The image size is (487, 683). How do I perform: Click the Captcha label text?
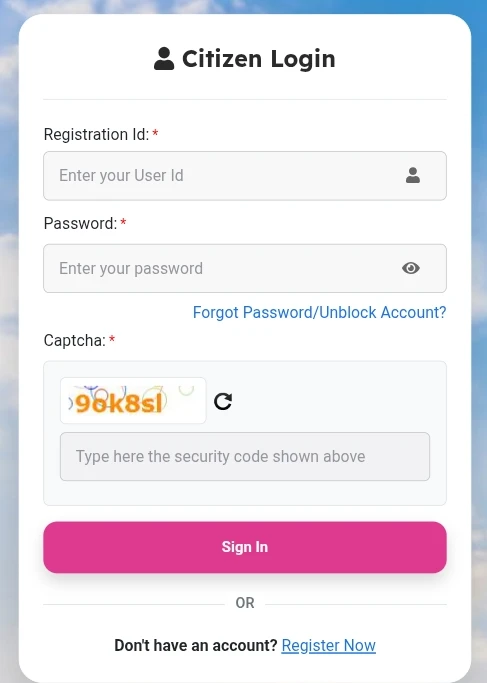pyautogui.click(x=74, y=341)
